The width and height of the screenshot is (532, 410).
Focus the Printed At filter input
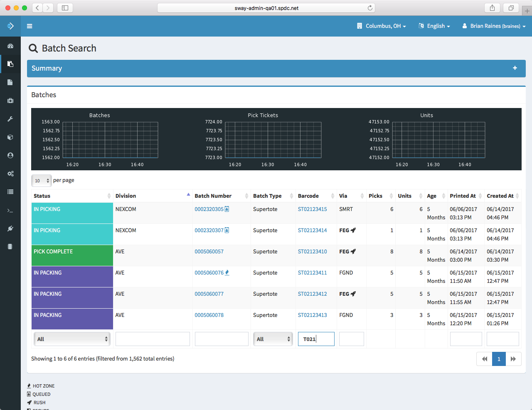466,339
